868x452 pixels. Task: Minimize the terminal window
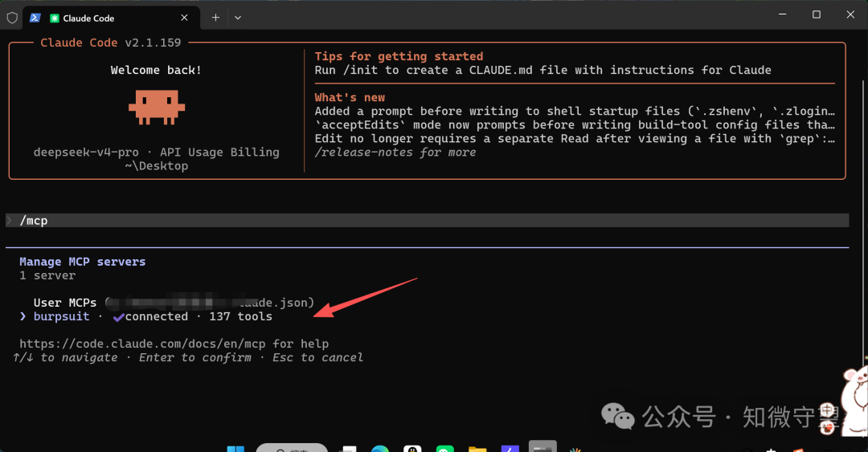pos(782,14)
